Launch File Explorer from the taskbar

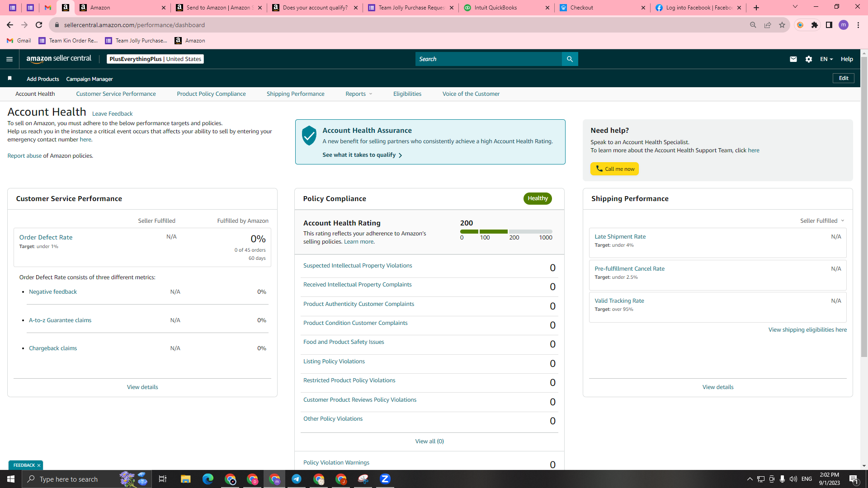pos(186,479)
